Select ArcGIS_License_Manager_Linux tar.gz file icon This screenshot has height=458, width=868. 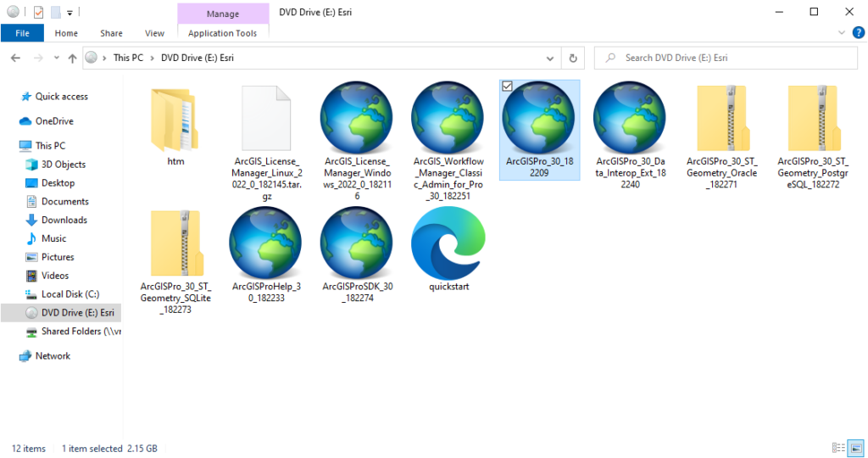(x=266, y=119)
